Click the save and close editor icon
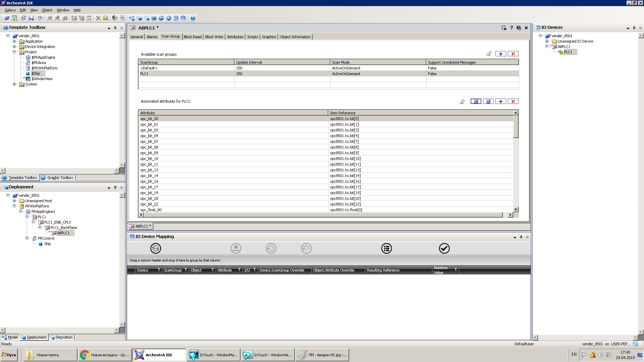The height and width of the screenshot is (362, 644). coord(519,28)
